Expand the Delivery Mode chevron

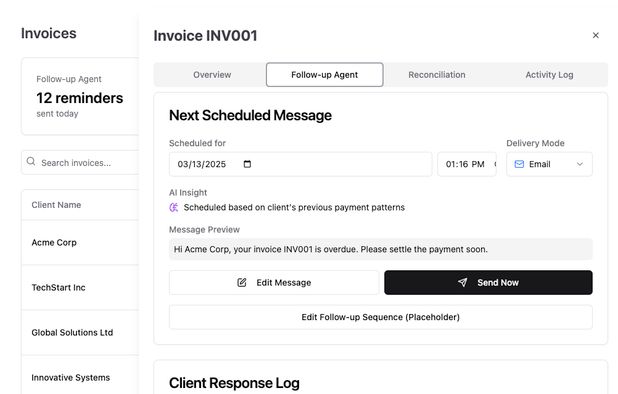[579, 164]
